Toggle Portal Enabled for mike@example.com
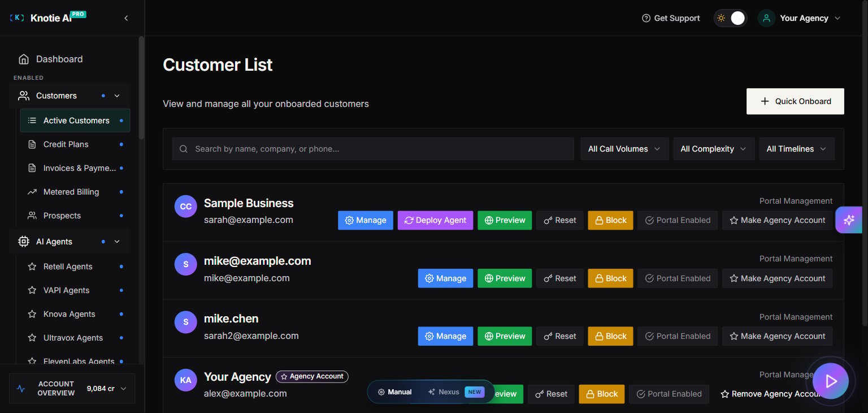Screen dimensions: 868x413 678,278
